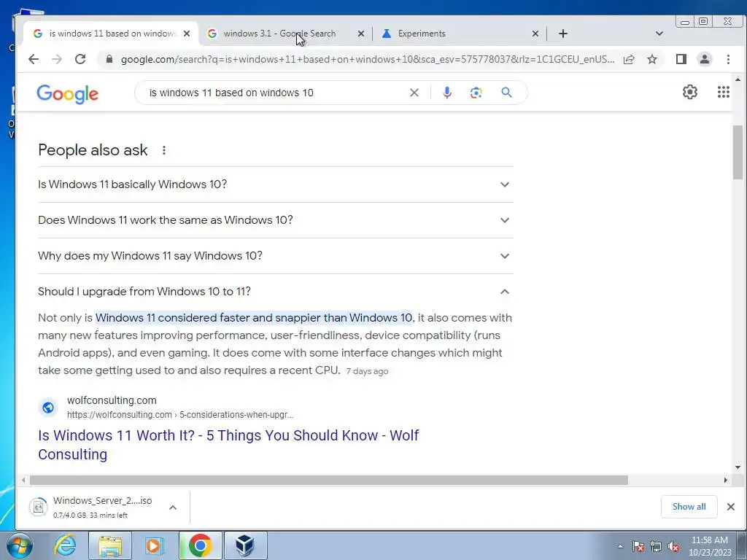Open download item options chevron
The height and width of the screenshot is (560, 747).
pyautogui.click(x=173, y=507)
